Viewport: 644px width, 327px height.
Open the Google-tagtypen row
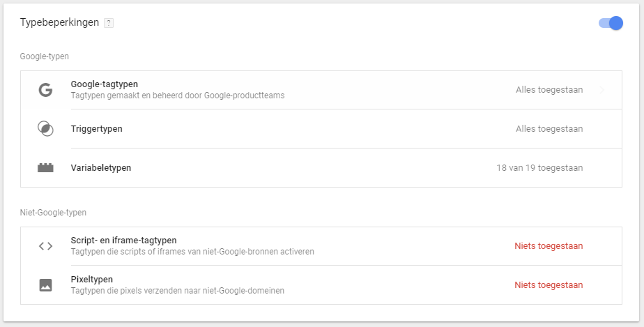321,90
